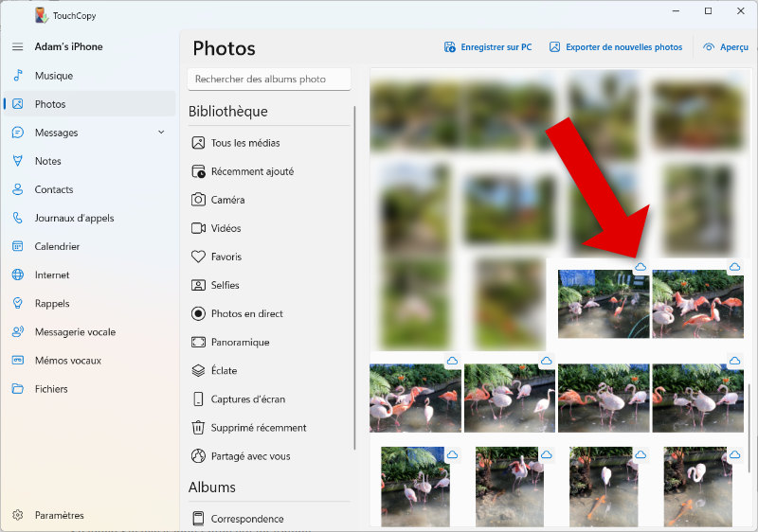Click the Mémos vocaux icon
Screen dimensions: 758x532
pos(17,360)
